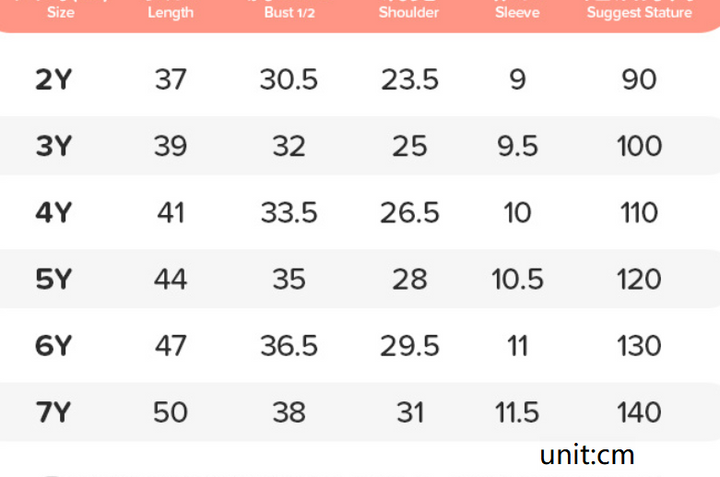Click the 3Y size row label
720x477 pixels.
tap(54, 146)
